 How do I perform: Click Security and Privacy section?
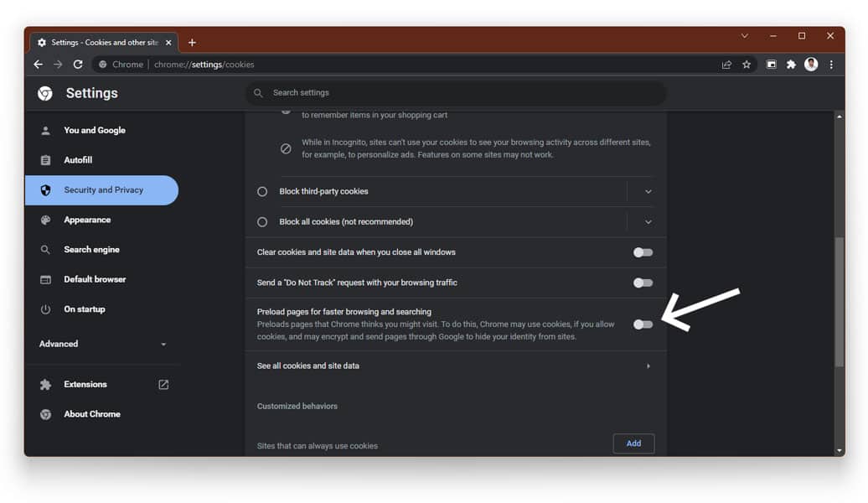pyautogui.click(x=102, y=190)
